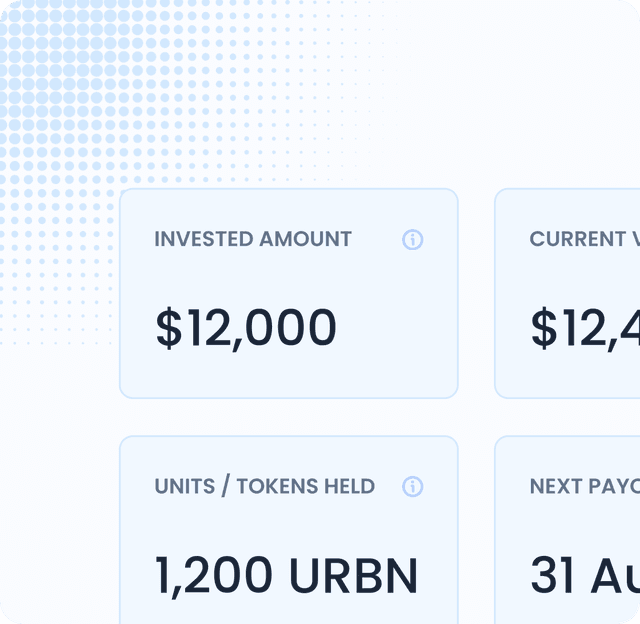Select the cut-off $12,4 current value figure

pyautogui.click(x=584, y=328)
